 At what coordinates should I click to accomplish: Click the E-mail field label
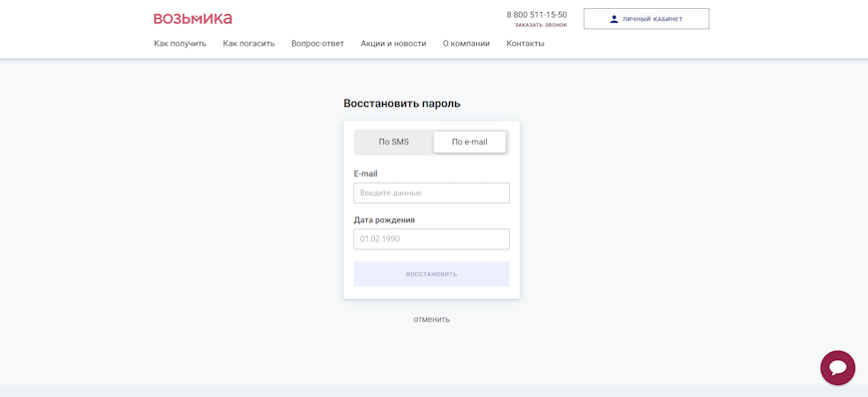point(365,174)
